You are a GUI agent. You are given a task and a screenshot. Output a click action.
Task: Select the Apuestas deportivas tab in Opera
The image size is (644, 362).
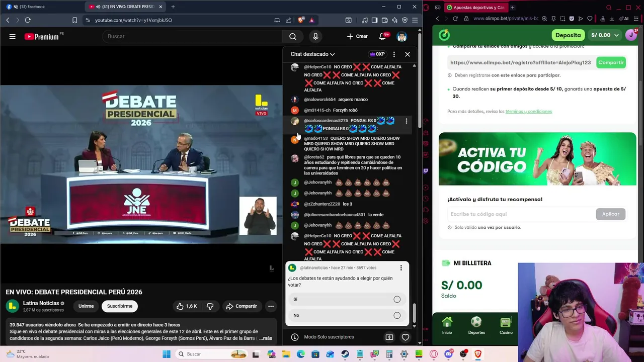tap(476, 8)
